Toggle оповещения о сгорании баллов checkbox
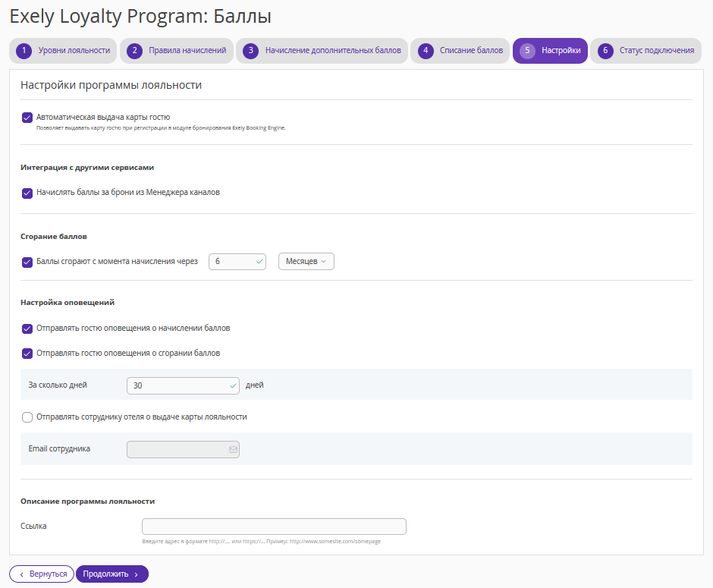The width and height of the screenshot is (713, 588). (x=27, y=354)
